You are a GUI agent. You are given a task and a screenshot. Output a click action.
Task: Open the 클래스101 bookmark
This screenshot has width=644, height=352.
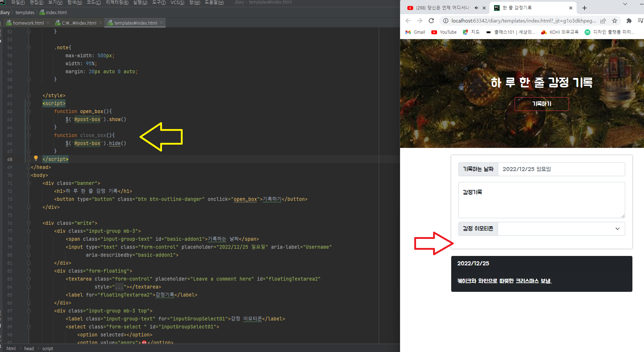point(511,32)
